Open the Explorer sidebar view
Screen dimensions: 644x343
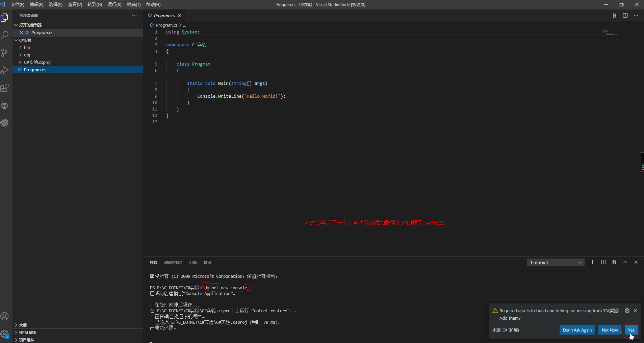5,17
